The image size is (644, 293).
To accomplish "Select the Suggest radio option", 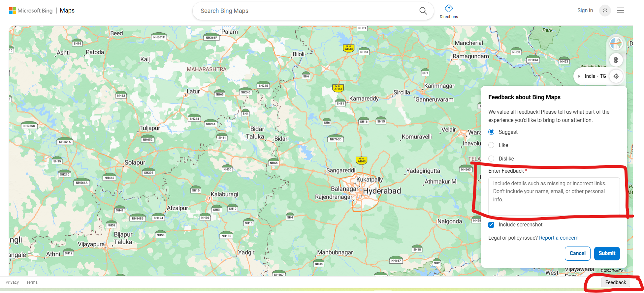I will click(x=491, y=132).
